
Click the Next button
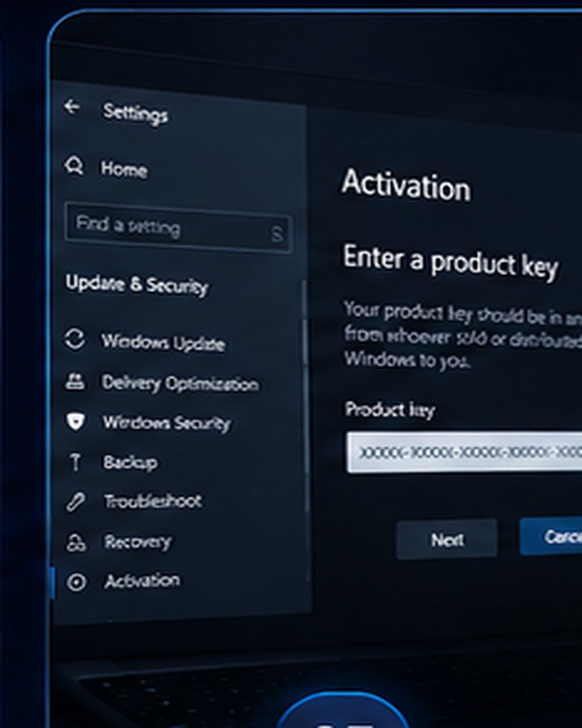pos(447,540)
